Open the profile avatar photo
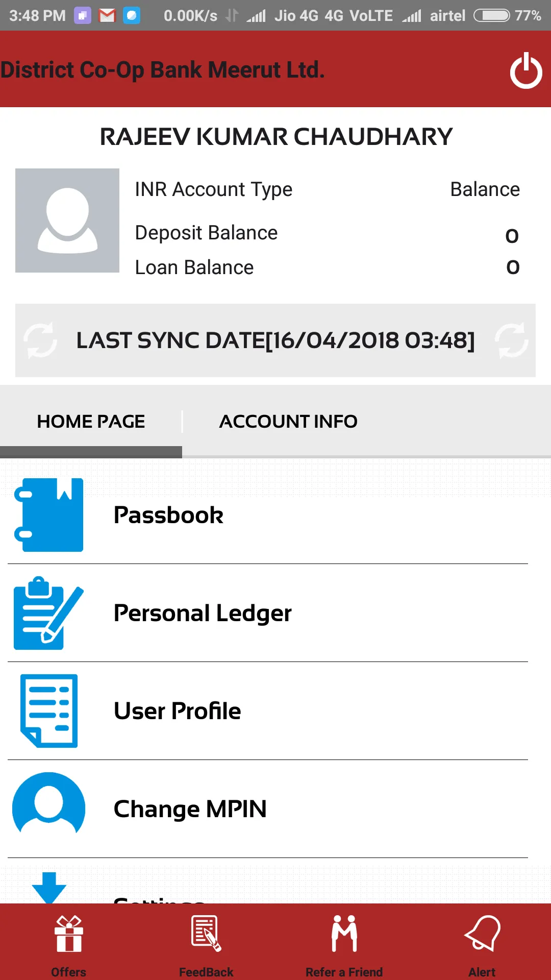This screenshot has height=980, width=551. 67,220
